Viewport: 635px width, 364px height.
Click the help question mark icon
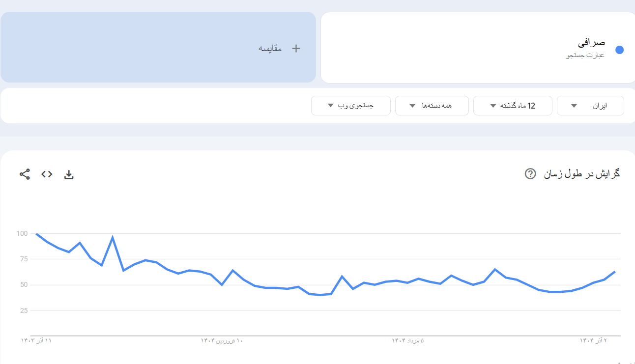pyautogui.click(x=530, y=173)
